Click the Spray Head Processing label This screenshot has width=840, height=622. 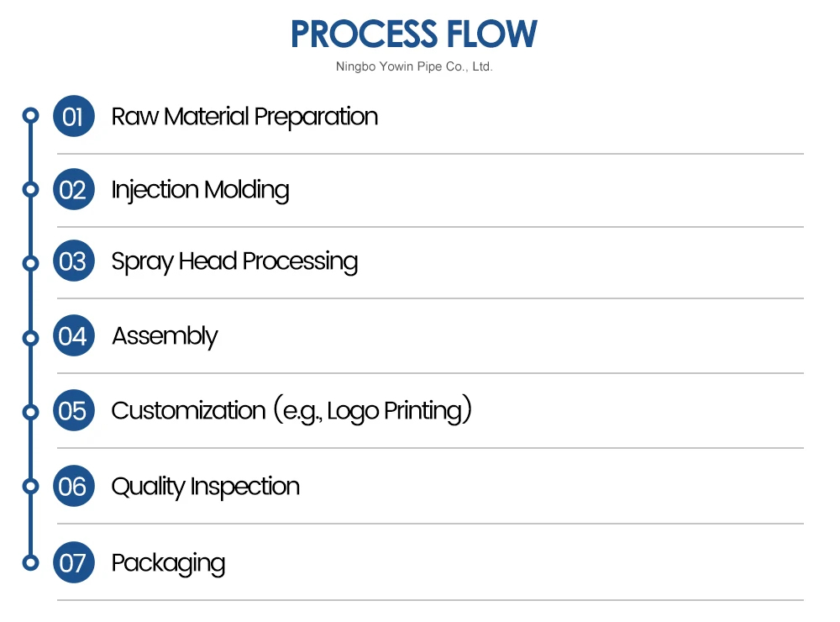pos(234,262)
